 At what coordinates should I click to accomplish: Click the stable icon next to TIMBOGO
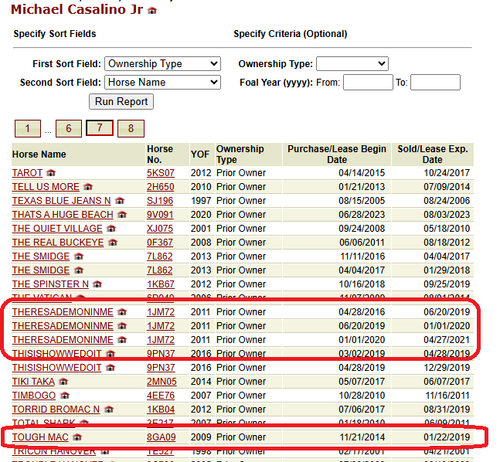coord(65,396)
